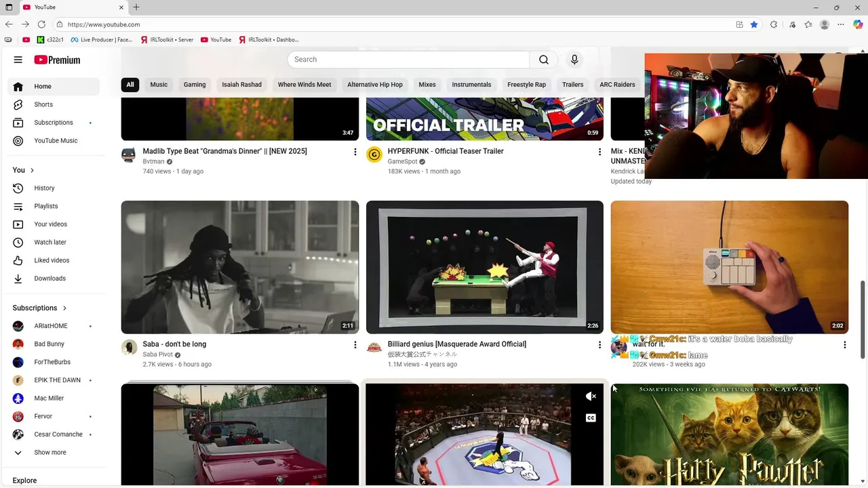Play the Harry Pawtter thumbnail

click(730, 435)
